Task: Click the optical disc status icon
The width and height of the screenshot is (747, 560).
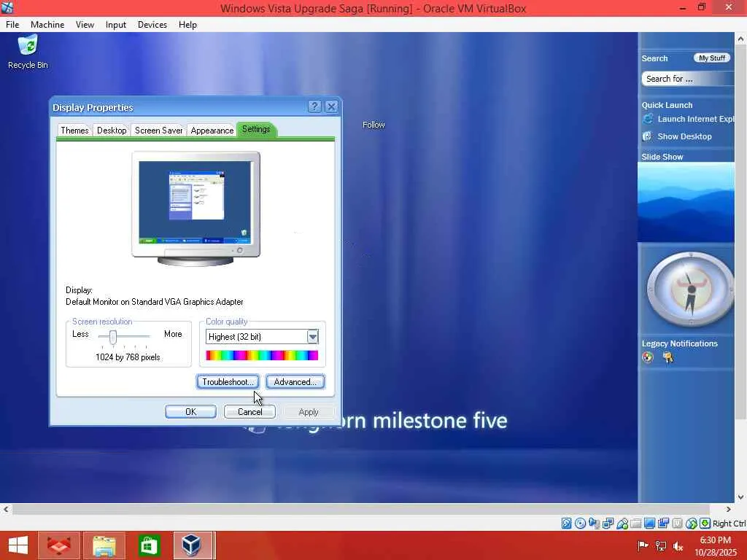Action: [580, 524]
